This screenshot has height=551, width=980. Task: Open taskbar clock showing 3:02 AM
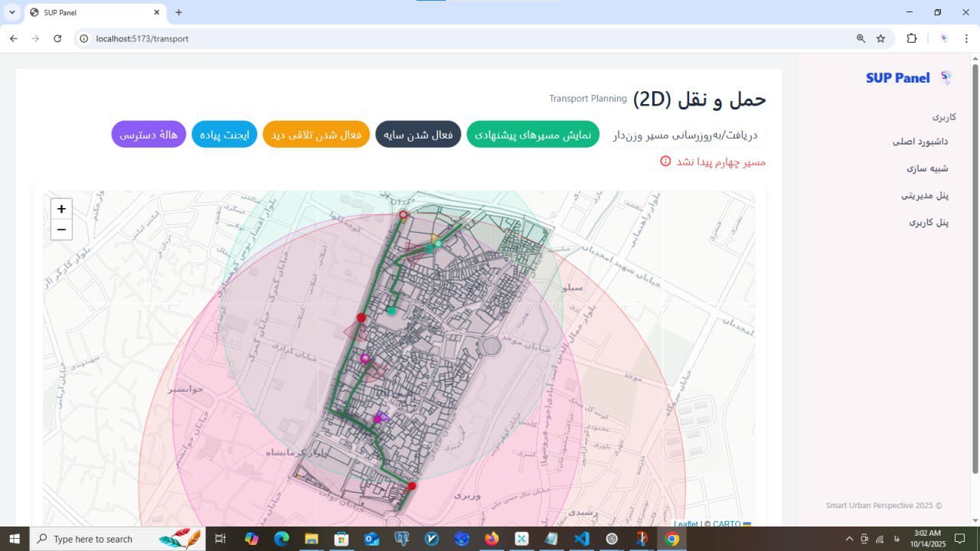[927, 539]
